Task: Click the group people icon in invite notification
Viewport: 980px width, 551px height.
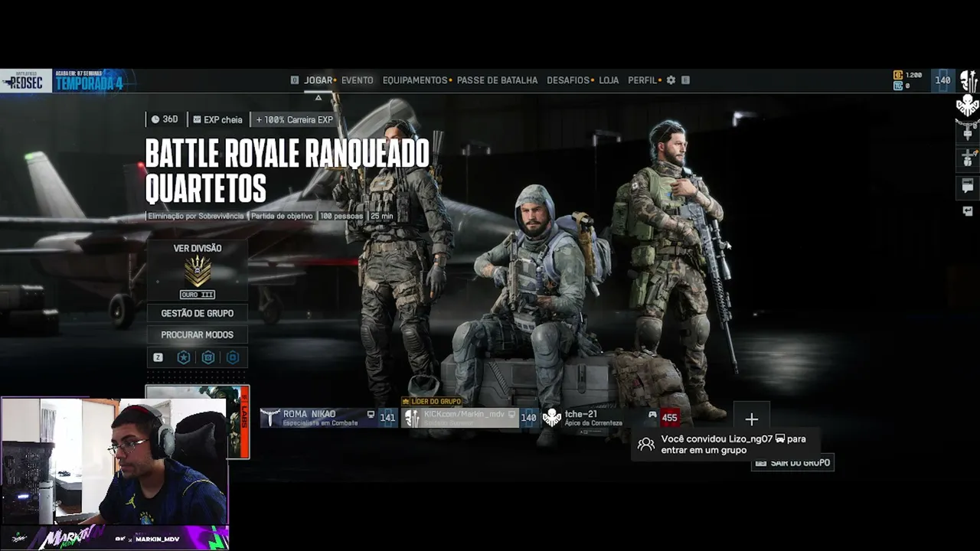Action: tap(646, 445)
